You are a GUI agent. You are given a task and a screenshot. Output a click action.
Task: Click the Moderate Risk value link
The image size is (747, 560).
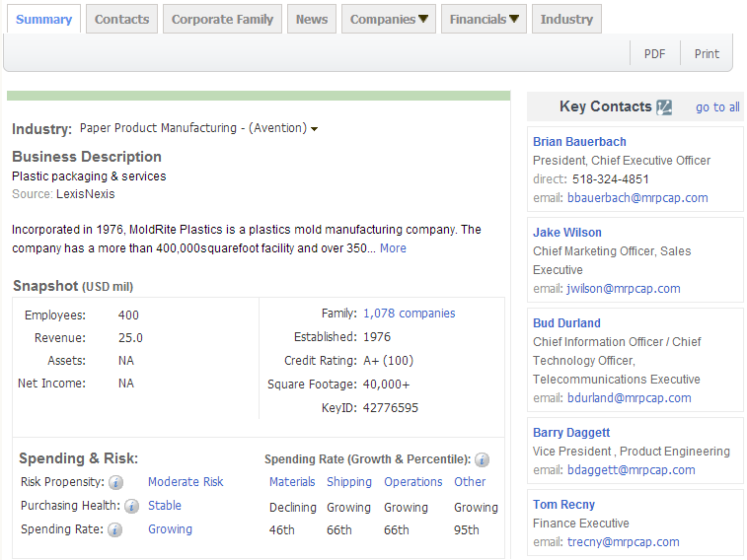pyautogui.click(x=186, y=482)
